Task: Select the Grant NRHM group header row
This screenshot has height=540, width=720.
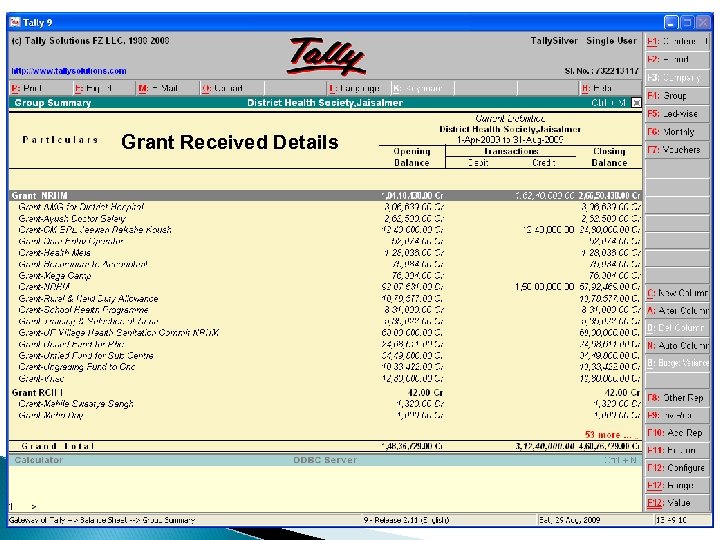Action: tap(325, 196)
